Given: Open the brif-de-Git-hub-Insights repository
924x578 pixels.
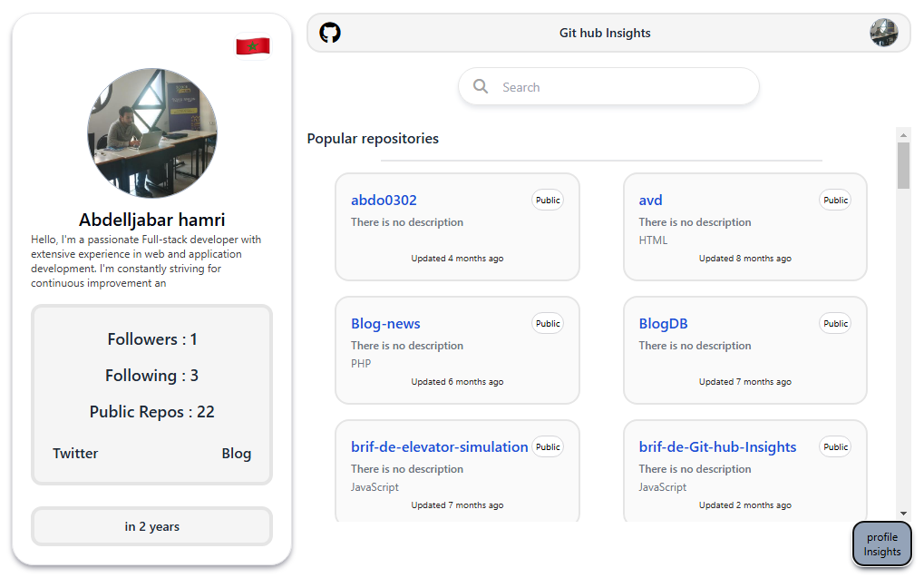Looking at the screenshot, I should (x=717, y=446).
